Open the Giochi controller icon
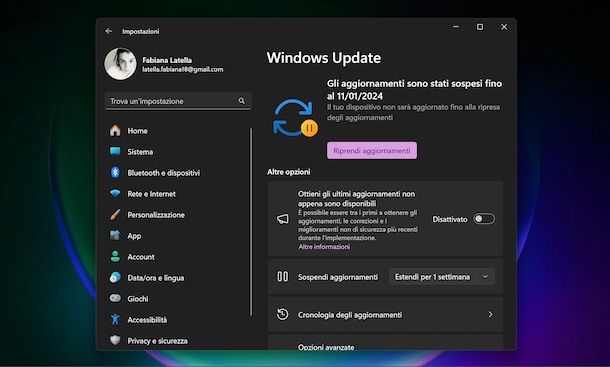The width and height of the screenshot is (610, 367). (115, 298)
